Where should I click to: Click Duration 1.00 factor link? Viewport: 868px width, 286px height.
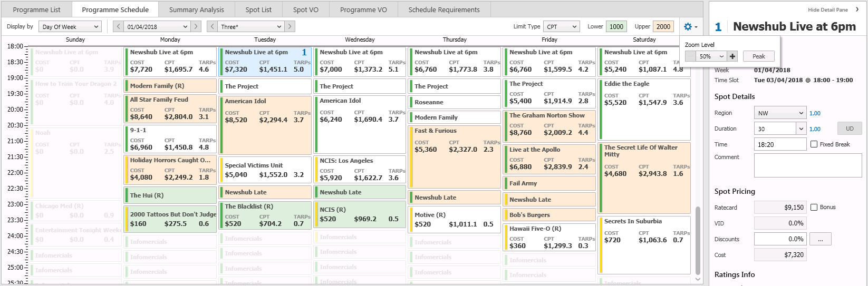(x=815, y=129)
